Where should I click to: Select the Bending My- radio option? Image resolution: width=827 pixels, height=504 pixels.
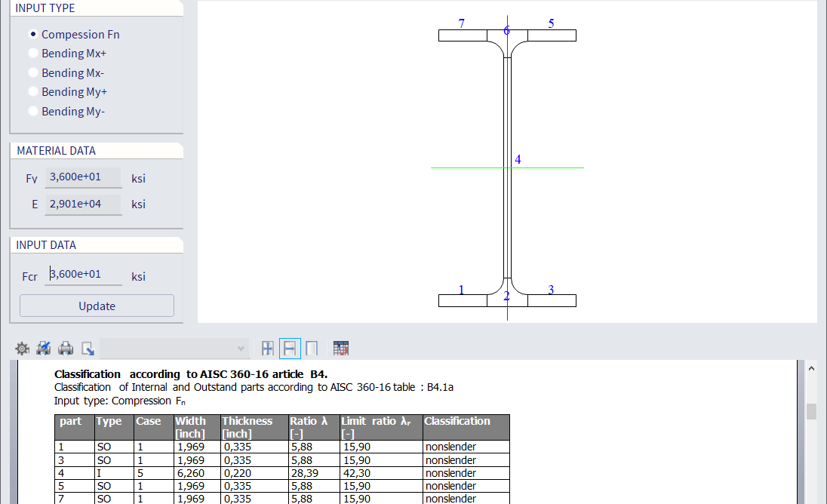point(33,112)
